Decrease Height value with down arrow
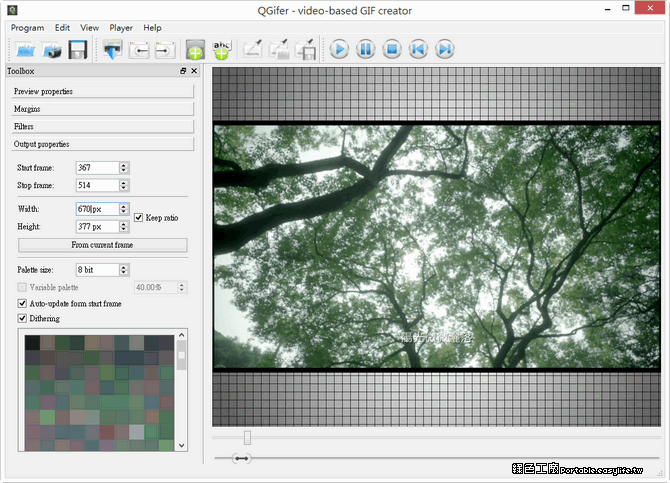The width and height of the screenshot is (670, 483). (123, 229)
